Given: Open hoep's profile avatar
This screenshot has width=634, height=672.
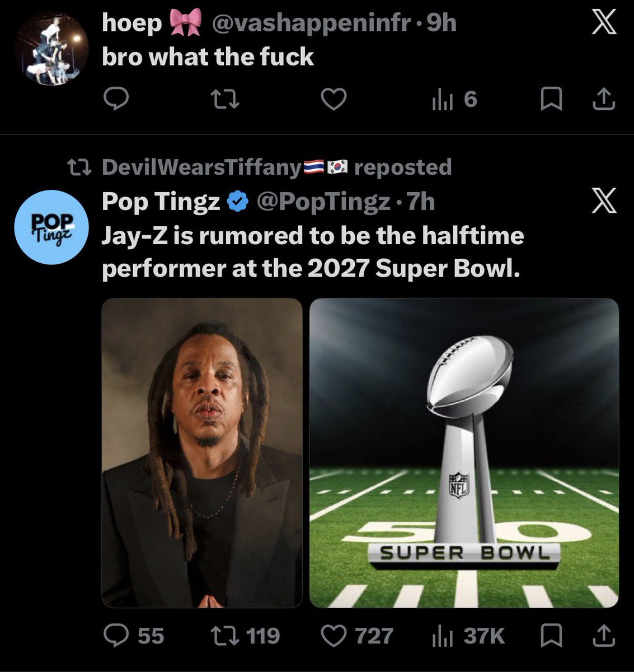Looking at the screenshot, I should tap(51, 48).
